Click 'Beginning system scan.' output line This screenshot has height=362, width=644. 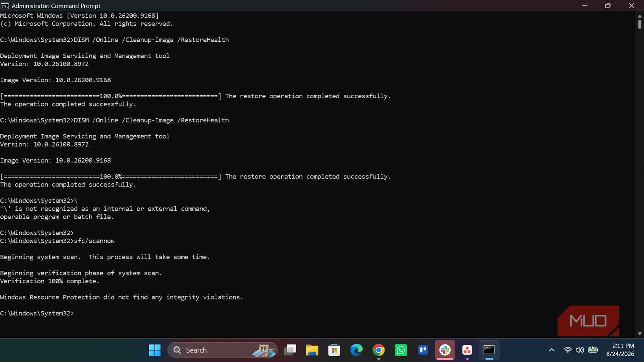tap(105, 257)
